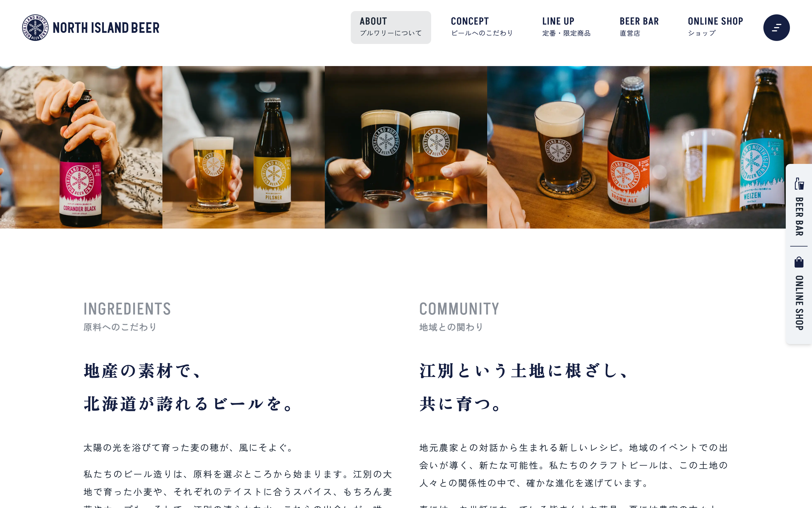Select the Brown Ale bottle photo
The height and width of the screenshot is (508, 812).
click(x=568, y=147)
